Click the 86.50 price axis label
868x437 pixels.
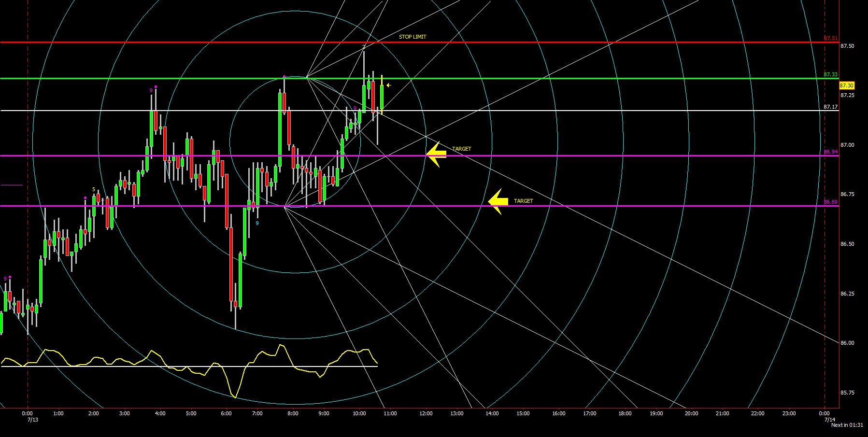847,244
